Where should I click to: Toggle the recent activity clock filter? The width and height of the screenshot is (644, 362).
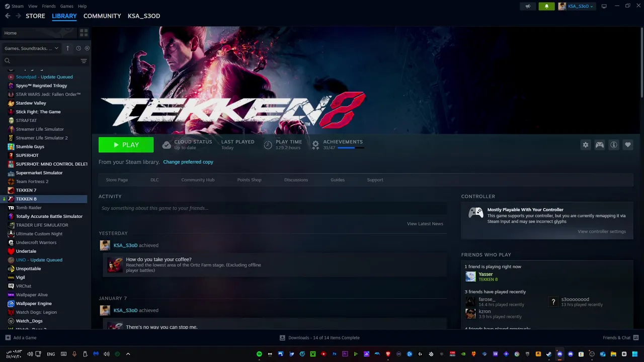tap(78, 48)
